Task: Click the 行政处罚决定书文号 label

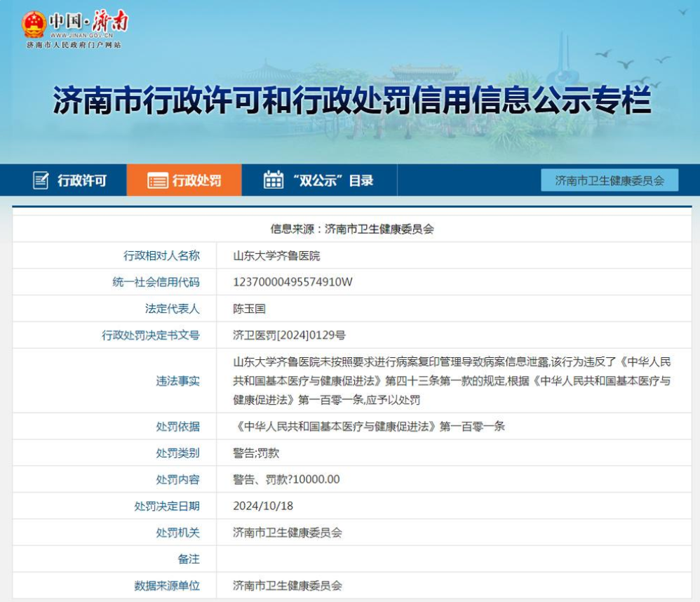Action: 150,335
